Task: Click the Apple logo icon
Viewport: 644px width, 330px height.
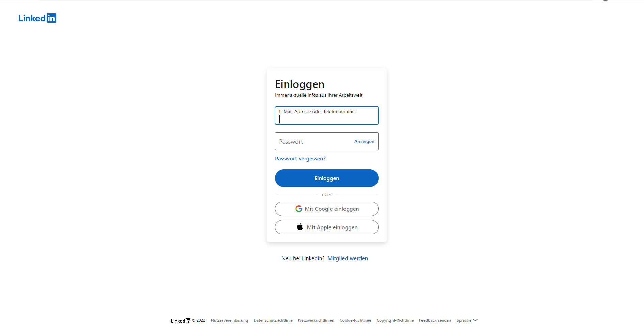Action: [x=300, y=227]
